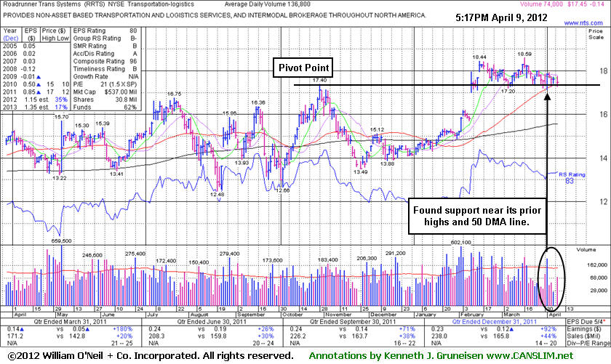This screenshot has width=611, height=364.
Task: Select the Shares 30.8 Mil row
Action: pos(105,100)
